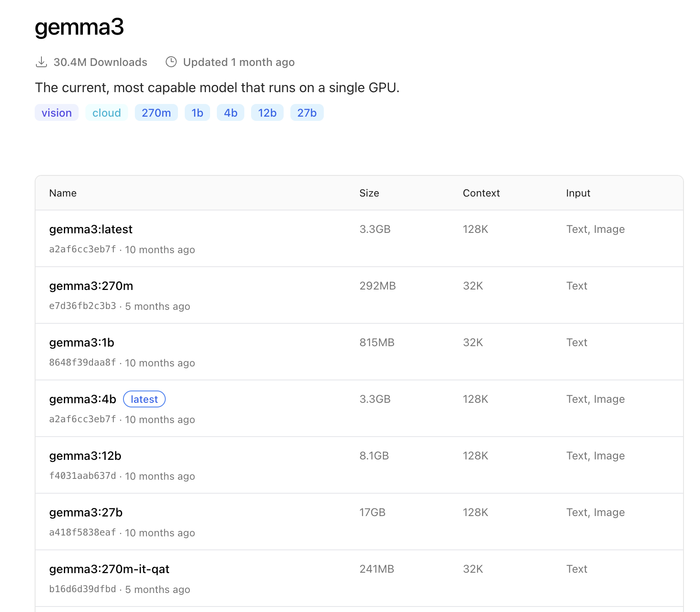Open the gemma3:27b model link
This screenshot has width=700, height=612.
[86, 512]
